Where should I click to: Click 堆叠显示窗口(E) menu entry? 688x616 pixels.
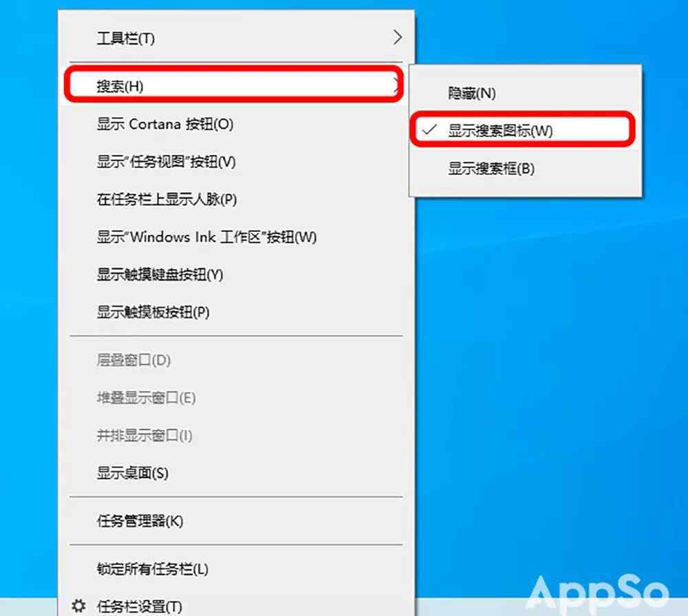coord(235,399)
